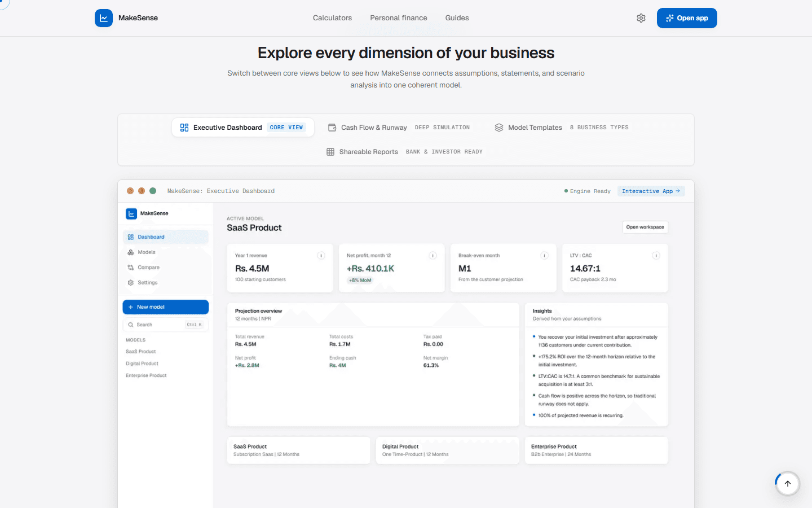Switch to Shareable Reports tab
Viewport: 812px width, 508px height.
coord(404,152)
